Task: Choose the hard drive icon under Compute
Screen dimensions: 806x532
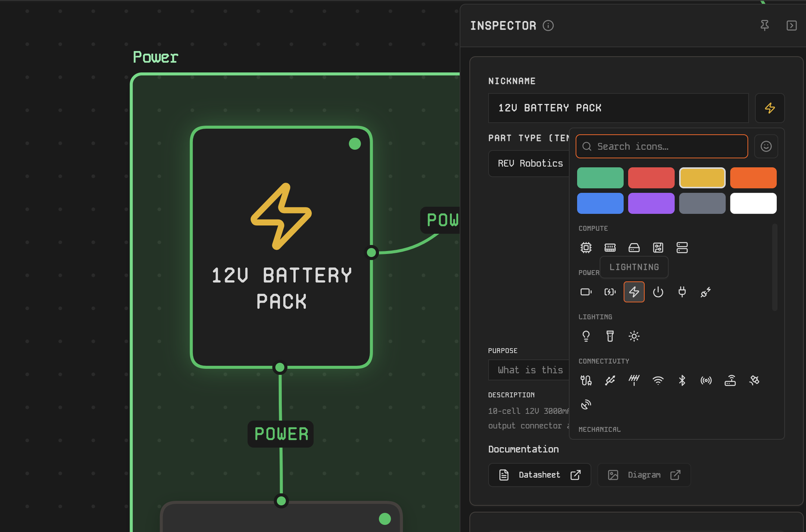Action: coord(634,247)
